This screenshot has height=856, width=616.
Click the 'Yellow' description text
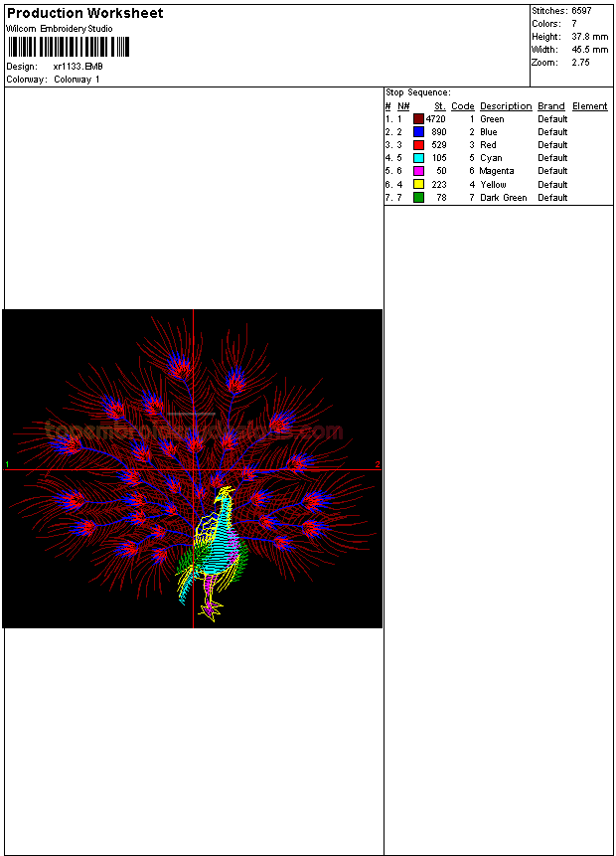point(493,185)
